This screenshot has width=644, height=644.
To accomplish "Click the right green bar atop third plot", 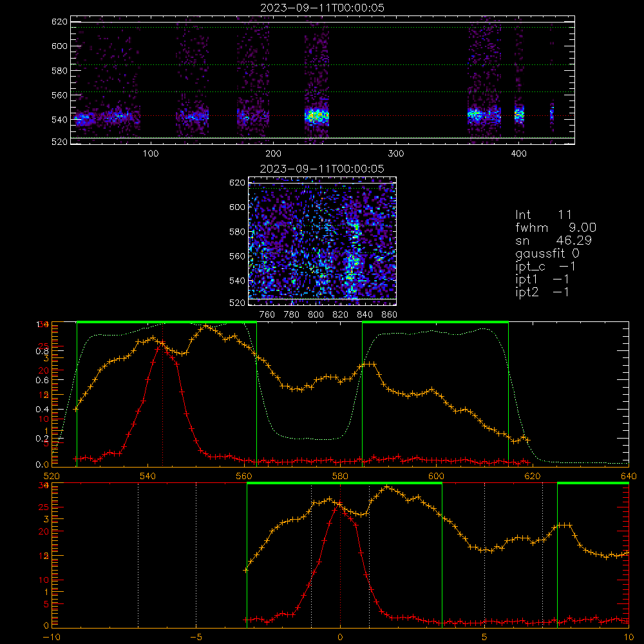I will pos(435,322).
